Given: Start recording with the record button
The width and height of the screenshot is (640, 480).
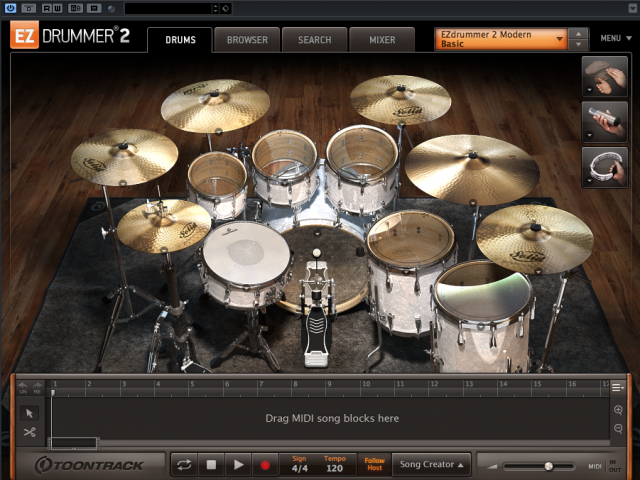Looking at the screenshot, I should (x=265, y=464).
